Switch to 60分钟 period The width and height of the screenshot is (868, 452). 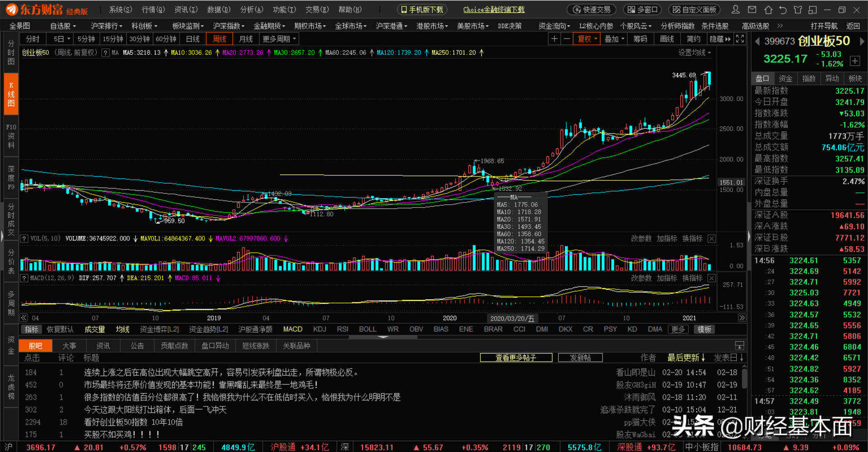pyautogui.click(x=166, y=39)
